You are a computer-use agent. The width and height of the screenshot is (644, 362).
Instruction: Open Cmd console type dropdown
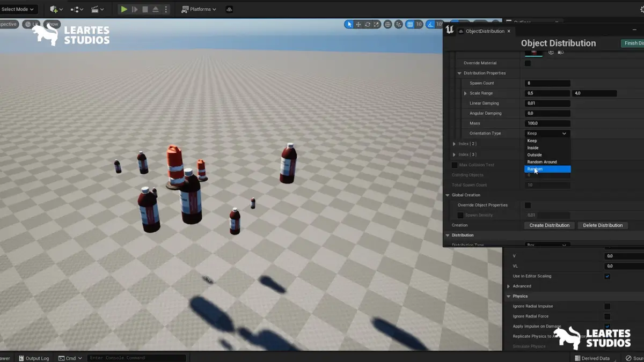pyautogui.click(x=70, y=358)
